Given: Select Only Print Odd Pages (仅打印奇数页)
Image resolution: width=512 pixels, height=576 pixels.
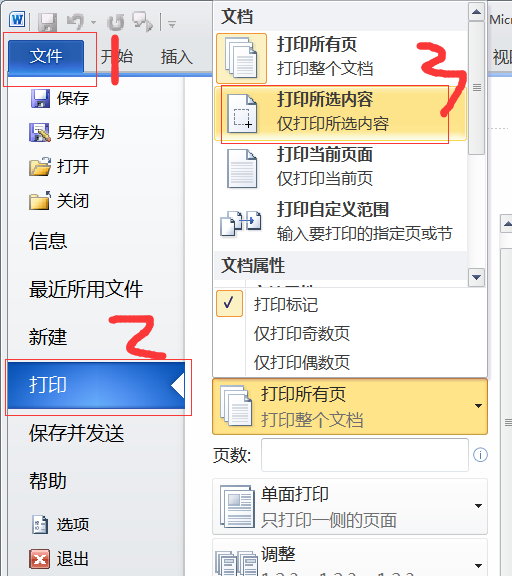Looking at the screenshot, I should 302,333.
